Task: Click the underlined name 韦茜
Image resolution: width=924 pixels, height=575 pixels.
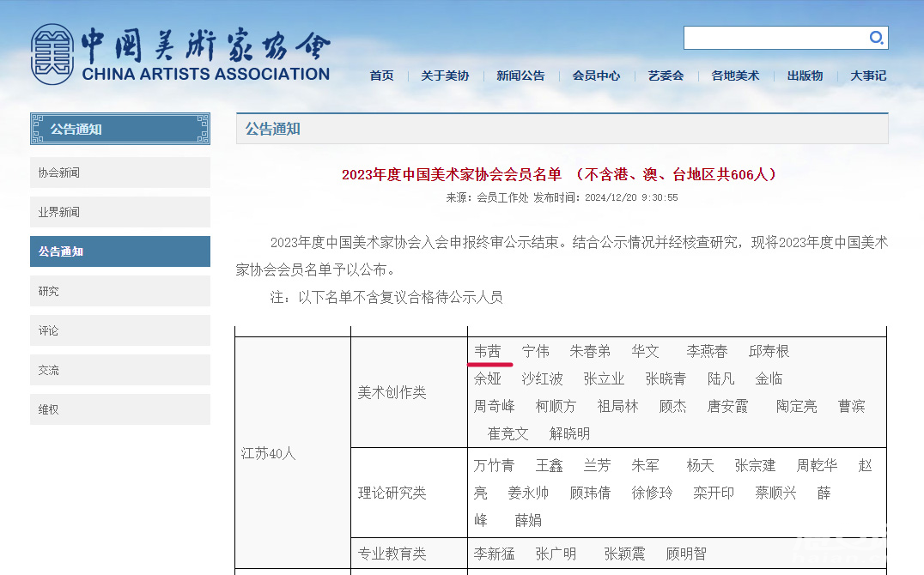Action: (488, 352)
